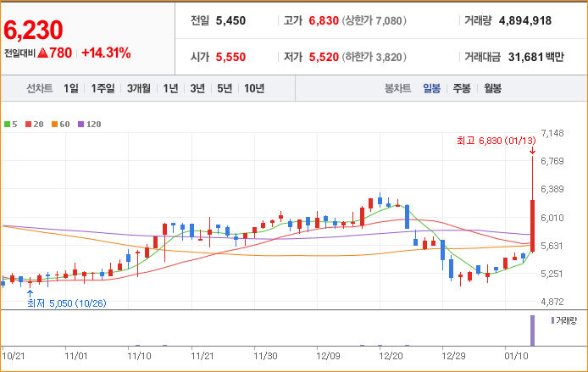
Task: Switch line chart to 1년
Action: click(170, 88)
